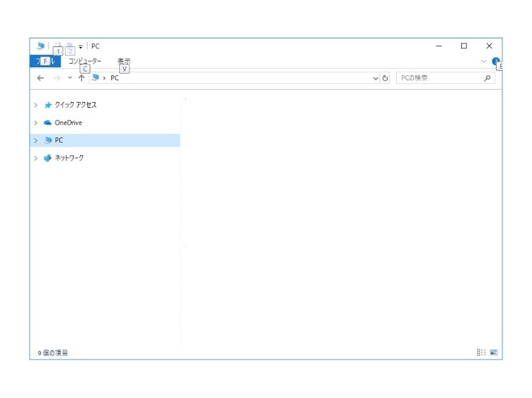532x398 pixels.
Task: Expand the OneDrive node
Action: pyautogui.click(x=35, y=123)
